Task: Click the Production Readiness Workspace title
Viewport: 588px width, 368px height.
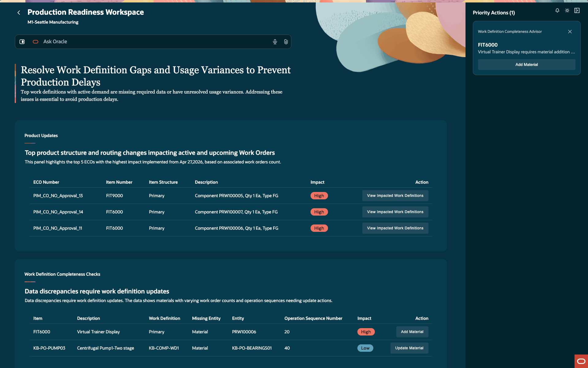Action: (86, 12)
